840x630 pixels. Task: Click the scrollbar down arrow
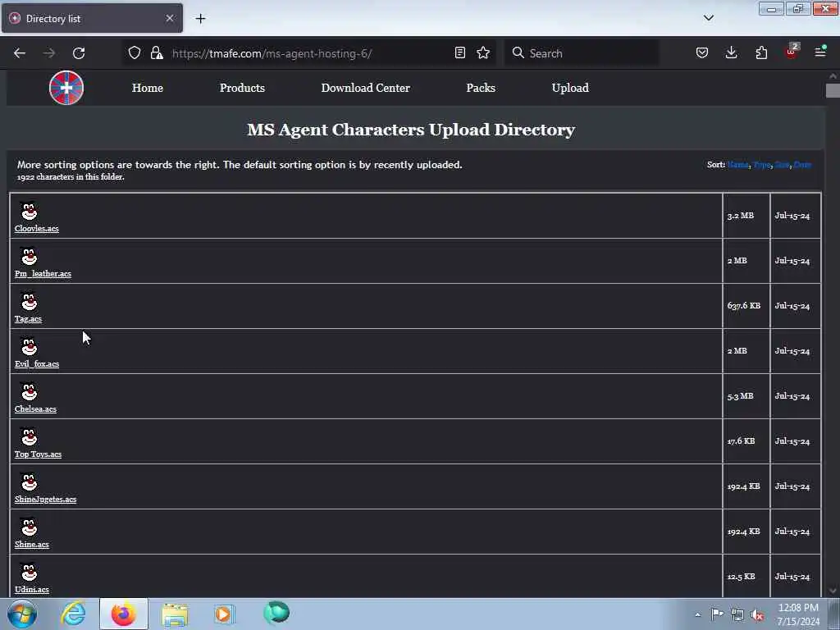click(x=833, y=591)
